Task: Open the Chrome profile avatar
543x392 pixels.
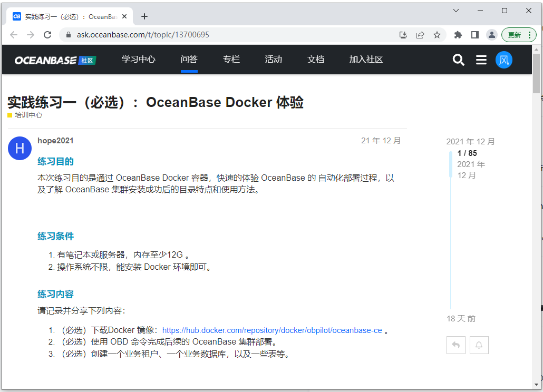Action: (491, 35)
